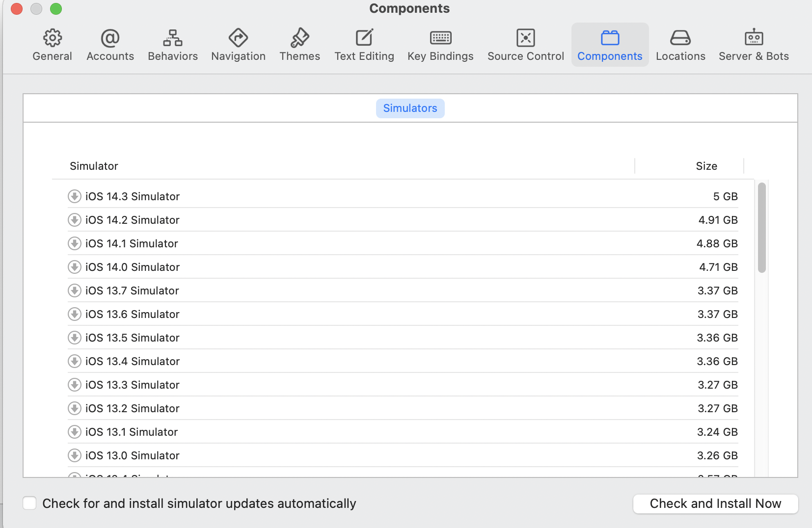
Task: Select the iOS 13.1 Simulator row text
Action: tap(132, 432)
